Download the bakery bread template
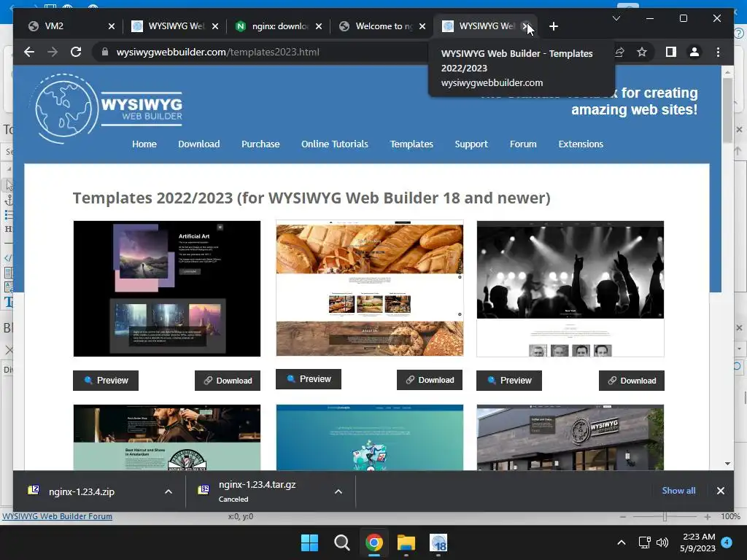The height and width of the screenshot is (560, 747). coord(429,380)
